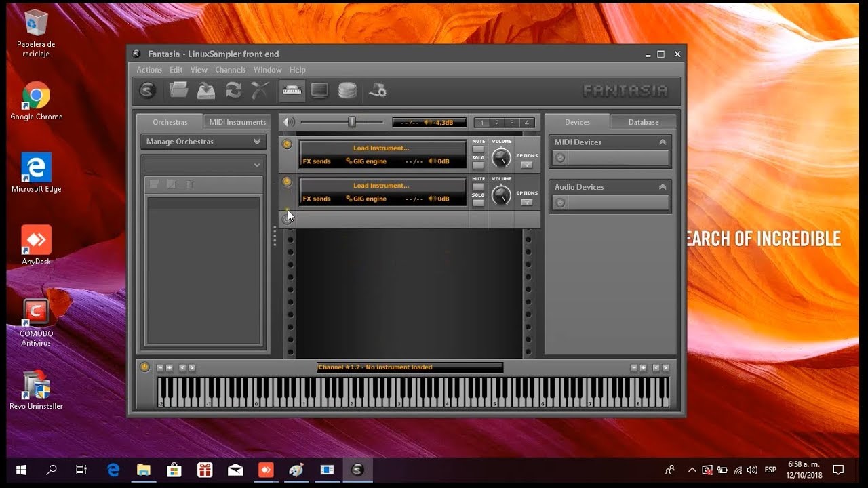Image resolution: width=868 pixels, height=488 pixels.
Task: Expand options of the second channel
Action: [x=527, y=202]
